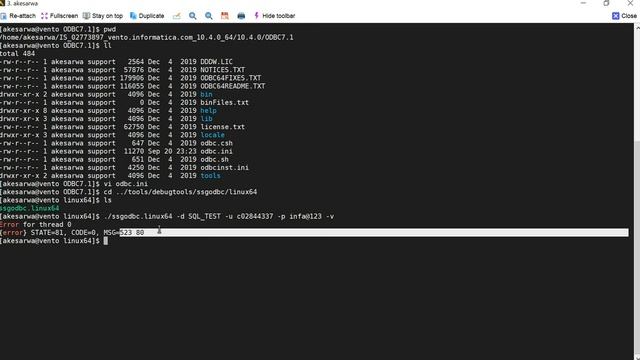Click the 'vi odbc.ini' command line
Screen dimensions: 640x360
coord(74,184)
